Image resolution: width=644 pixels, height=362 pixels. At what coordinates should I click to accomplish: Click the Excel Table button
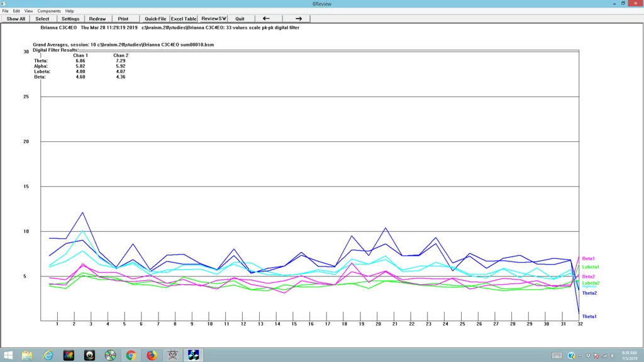point(184,19)
